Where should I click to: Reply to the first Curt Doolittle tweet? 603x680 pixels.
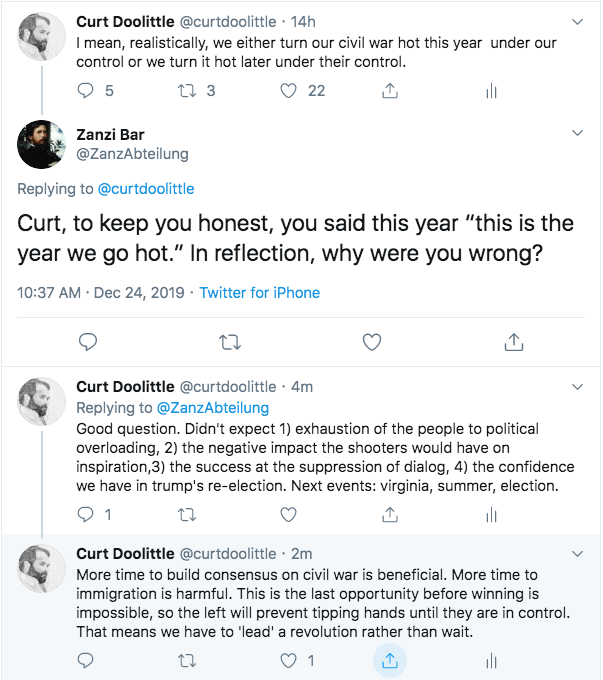click(x=87, y=91)
